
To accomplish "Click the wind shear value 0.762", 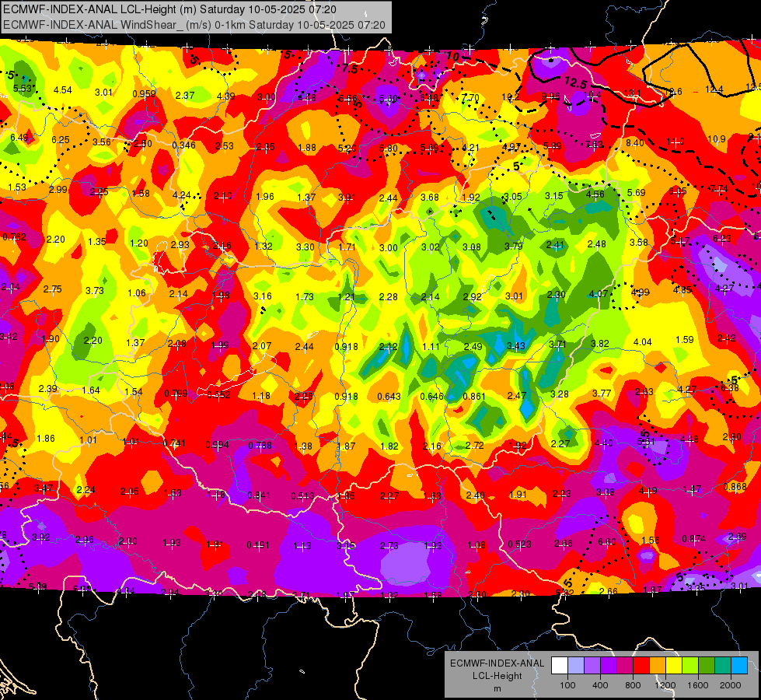I will coord(14,237).
